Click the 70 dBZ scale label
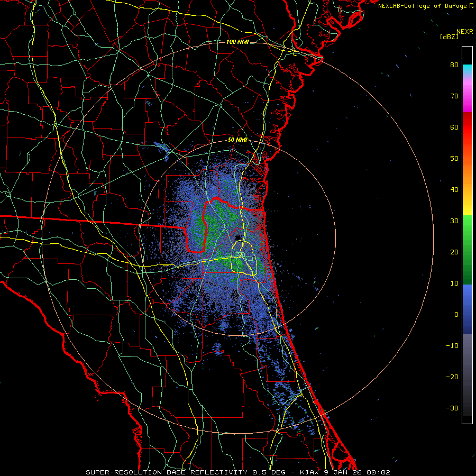476x476 pixels. pyautogui.click(x=454, y=96)
